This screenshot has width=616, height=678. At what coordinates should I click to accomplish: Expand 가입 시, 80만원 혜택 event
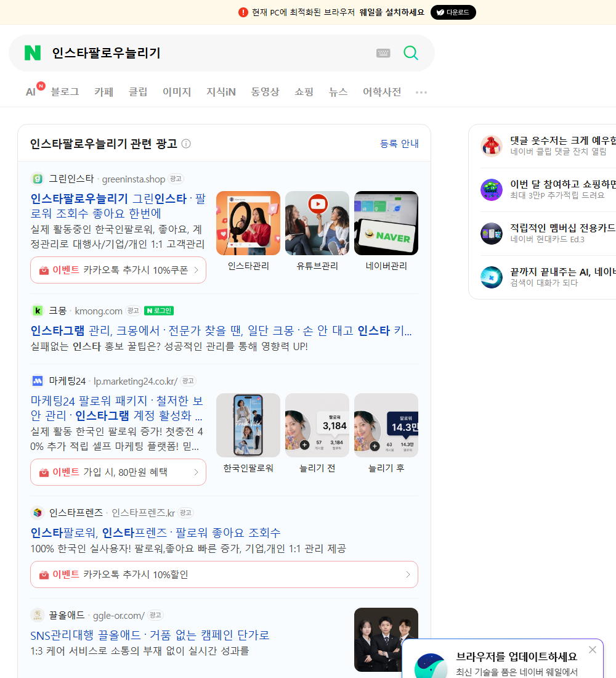[x=118, y=472]
